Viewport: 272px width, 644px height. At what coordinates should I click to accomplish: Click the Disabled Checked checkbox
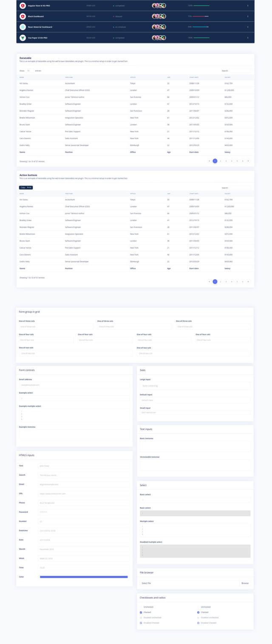click(x=141, y=622)
